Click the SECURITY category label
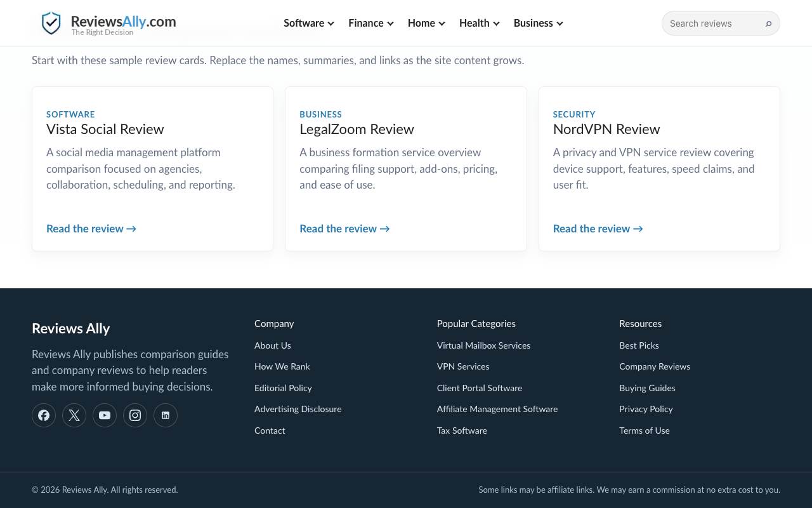The image size is (812, 508). pyautogui.click(x=574, y=114)
